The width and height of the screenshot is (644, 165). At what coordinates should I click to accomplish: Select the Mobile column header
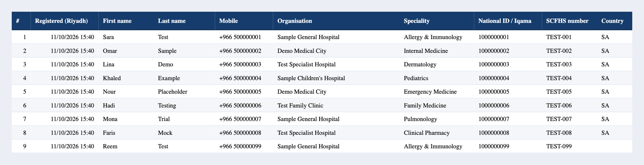228,21
